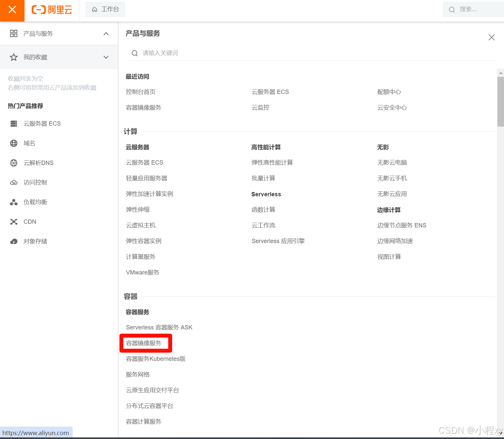Open 控制台首页 under 最近访问

(141, 92)
